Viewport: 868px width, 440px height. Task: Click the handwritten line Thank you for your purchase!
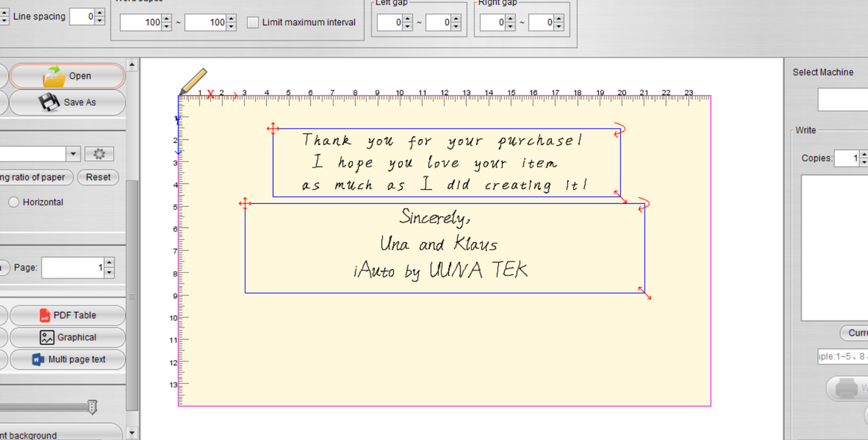coord(442,141)
